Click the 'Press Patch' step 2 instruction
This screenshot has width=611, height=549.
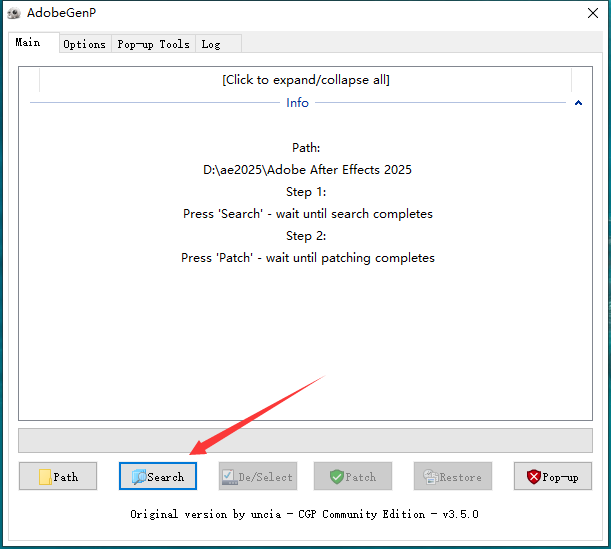pyautogui.click(x=308, y=258)
